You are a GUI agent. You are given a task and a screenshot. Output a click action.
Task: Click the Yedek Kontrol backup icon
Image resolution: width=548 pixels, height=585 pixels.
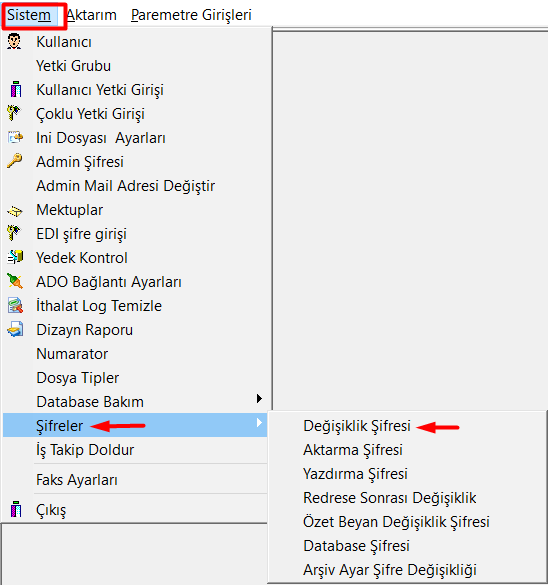tap(15, 257)
